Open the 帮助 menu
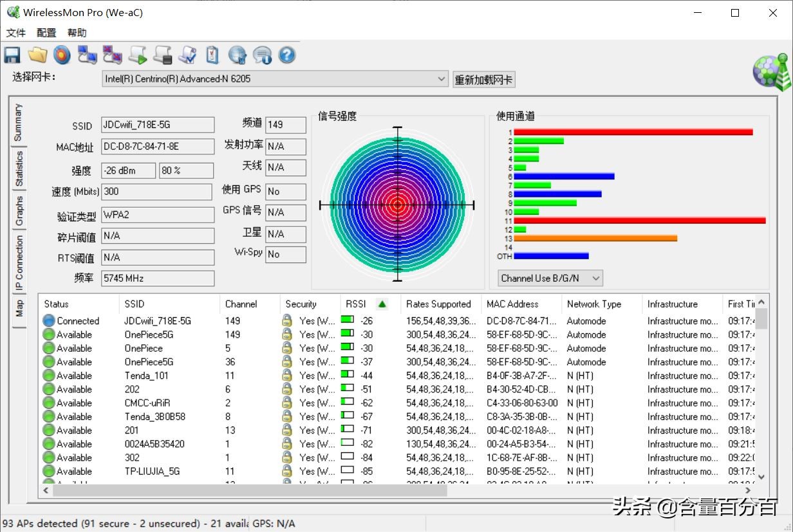793x532 pixels. 77,33
